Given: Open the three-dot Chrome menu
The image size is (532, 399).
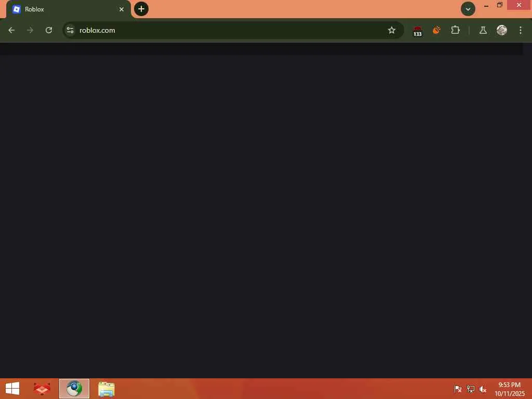Looking at the screenshot, I should [521, 30].
